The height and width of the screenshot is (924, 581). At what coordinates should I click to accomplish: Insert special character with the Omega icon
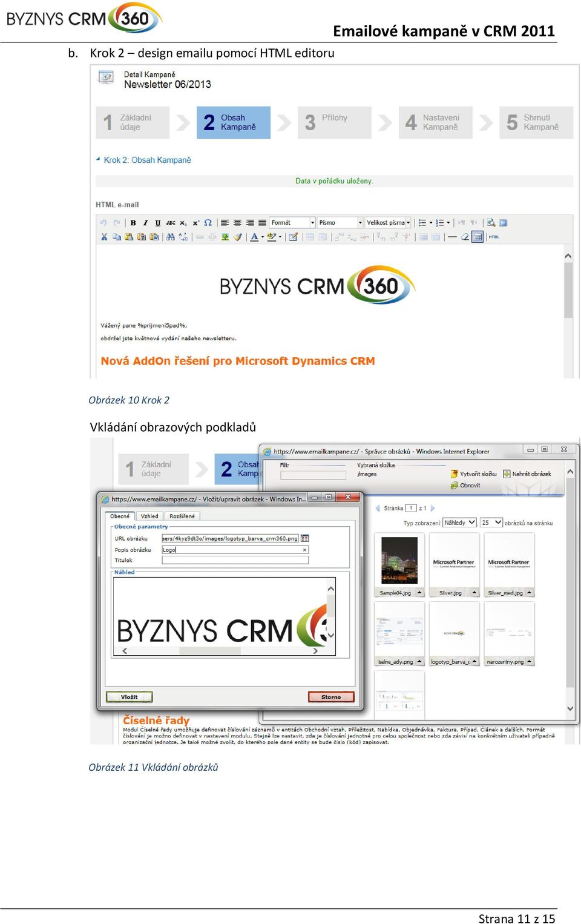click(x=208, y=223)
